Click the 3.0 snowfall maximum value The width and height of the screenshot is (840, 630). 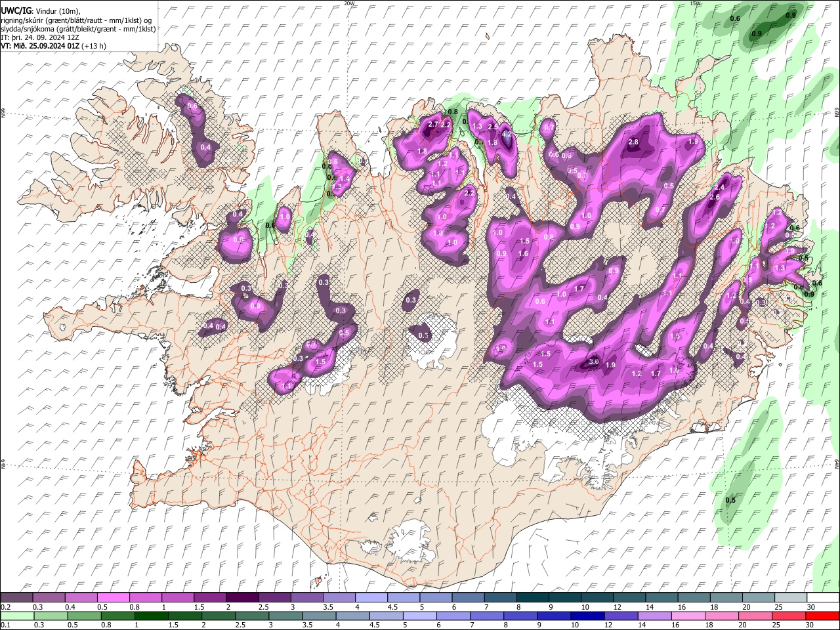click(594, 362)
